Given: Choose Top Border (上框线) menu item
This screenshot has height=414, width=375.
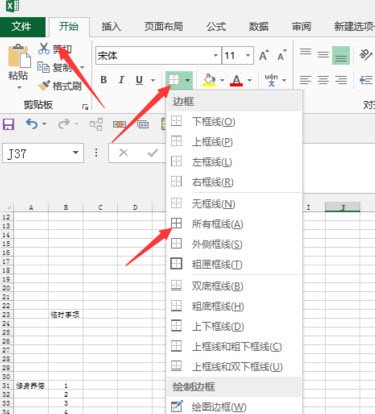Looking at the screenshot, I should (234, 142).
